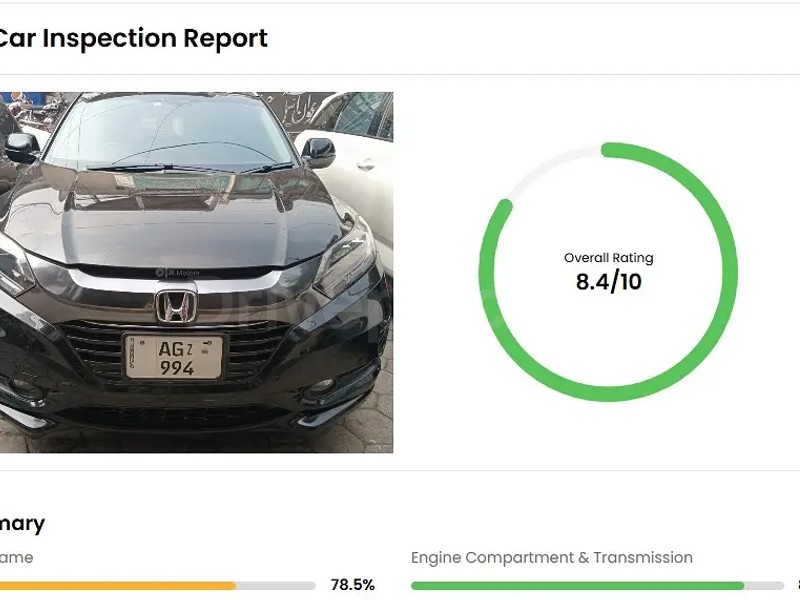Open the car front-view inspection photo

coord(196,270)
